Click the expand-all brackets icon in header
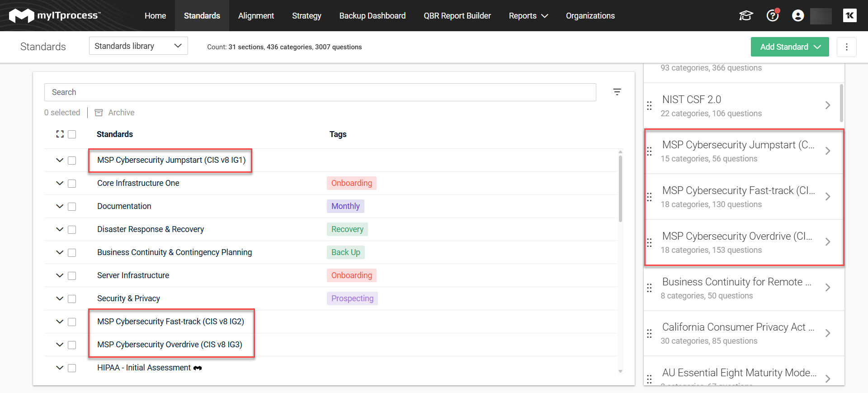Image resolution: width=868 pixels, height=393 pixels. point(60,134)
